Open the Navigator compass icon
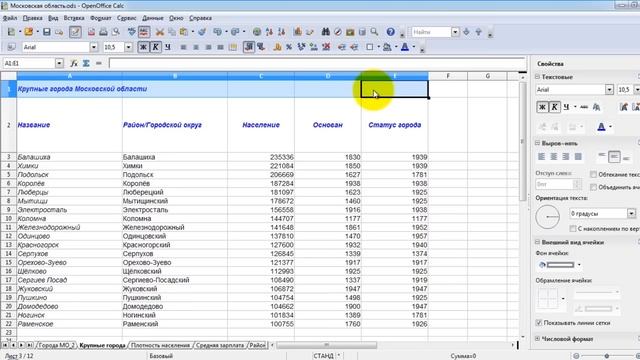Screen dimensions: 640x360 click(x=338, y=32)
